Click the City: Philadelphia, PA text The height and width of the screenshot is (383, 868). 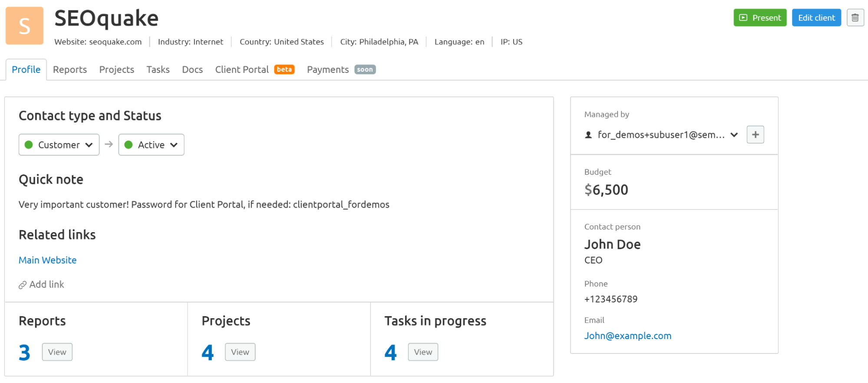pyautogui.click(x=379, y=42)
